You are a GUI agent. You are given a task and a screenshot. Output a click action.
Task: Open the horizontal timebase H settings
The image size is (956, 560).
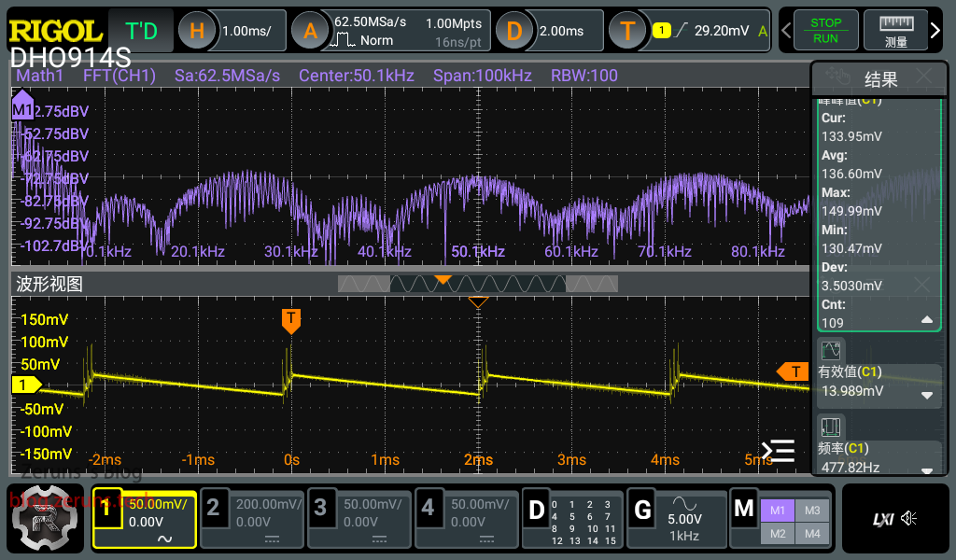click(x=197, y=31)
